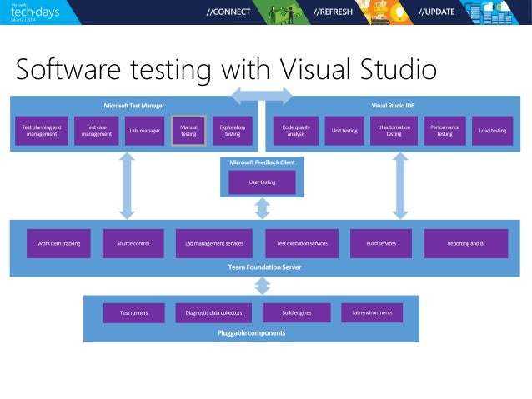The width and height of the screenshot is (532, 399).
Task: Select the Work item tracking box
Action: 58,244
